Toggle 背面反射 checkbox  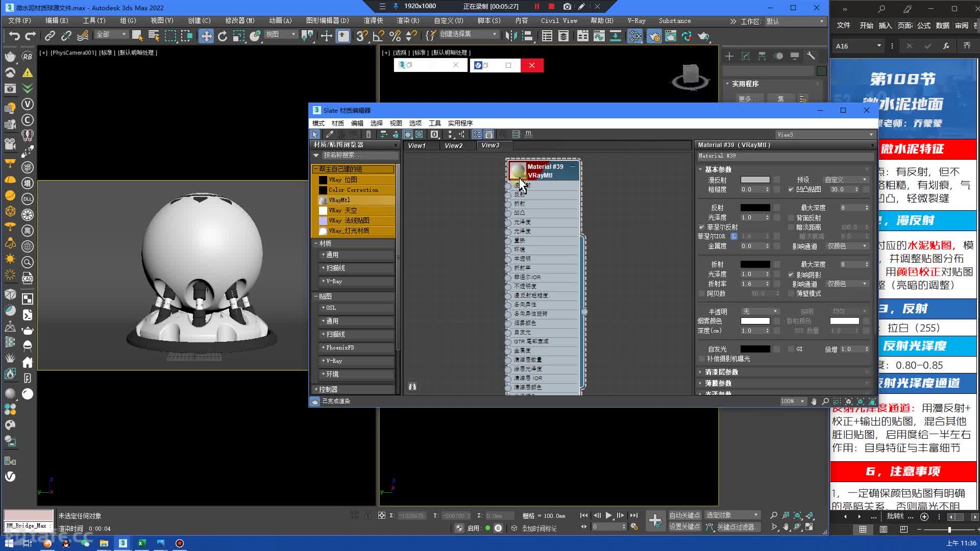[791, 218]
